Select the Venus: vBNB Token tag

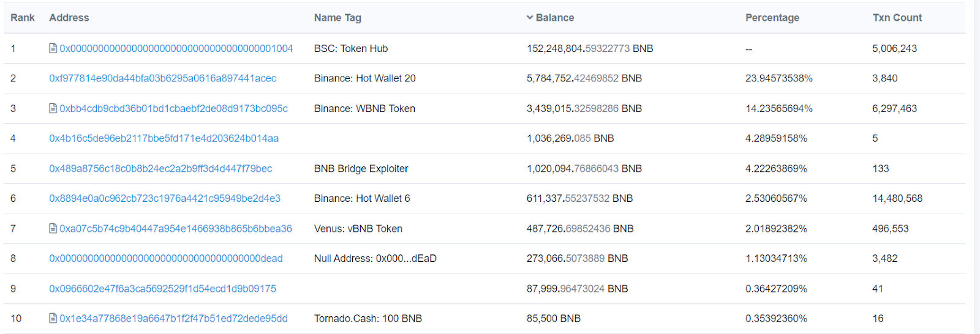tap(358, 228)
